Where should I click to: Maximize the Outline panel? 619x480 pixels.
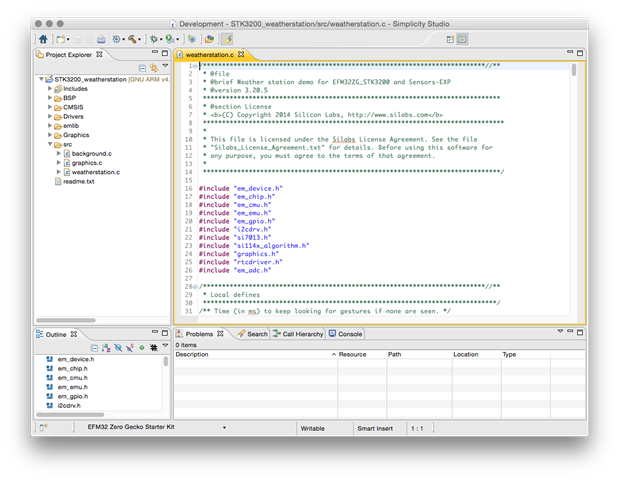pyautogui.click(x=165, y=333)
